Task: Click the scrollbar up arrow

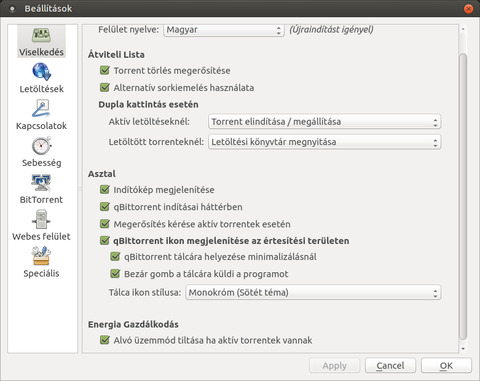Action: pos(463,29)
